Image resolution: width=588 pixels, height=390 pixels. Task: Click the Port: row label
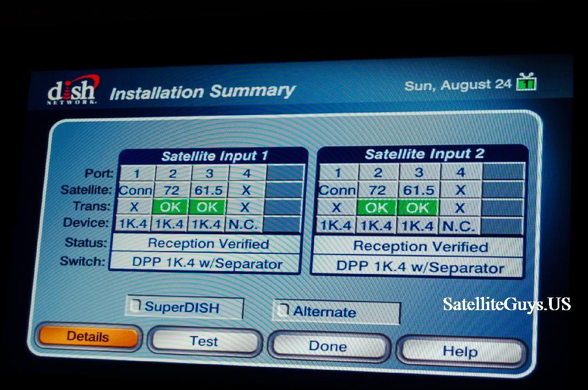99,173
